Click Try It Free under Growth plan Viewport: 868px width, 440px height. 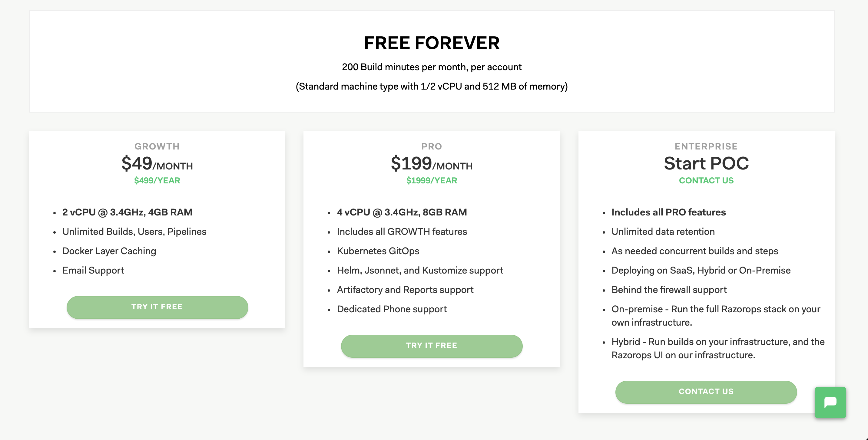[x=157, y=307]
